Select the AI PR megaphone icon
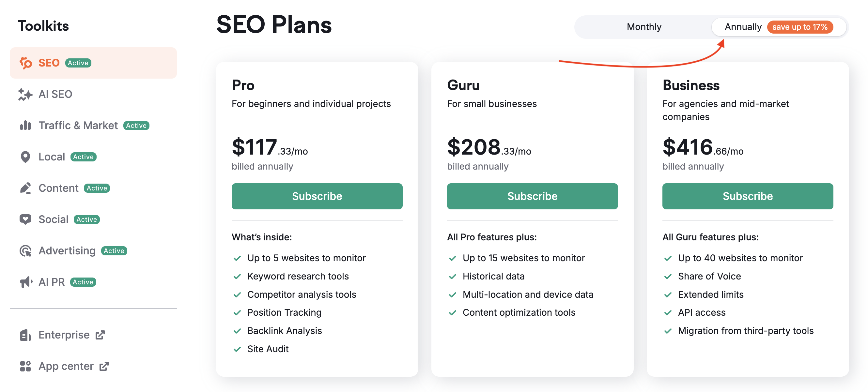Screen dimensions: 868x392 pos(25,282)
